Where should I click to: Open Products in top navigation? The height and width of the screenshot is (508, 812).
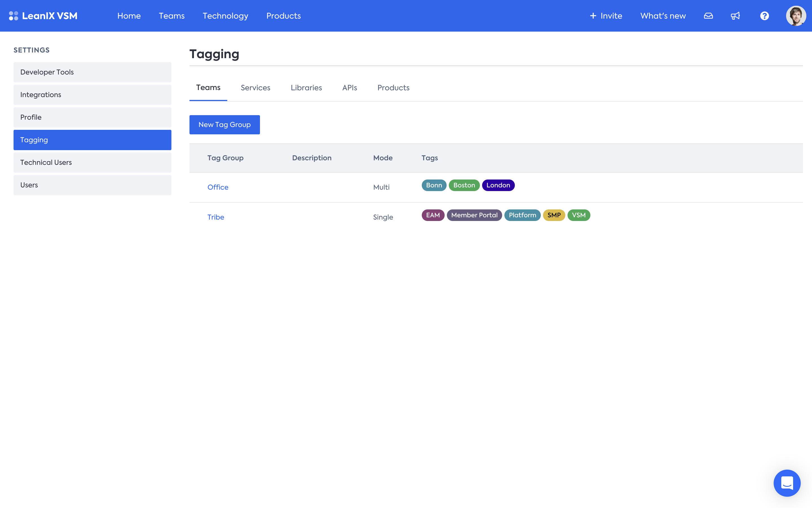tap(284, 16)
